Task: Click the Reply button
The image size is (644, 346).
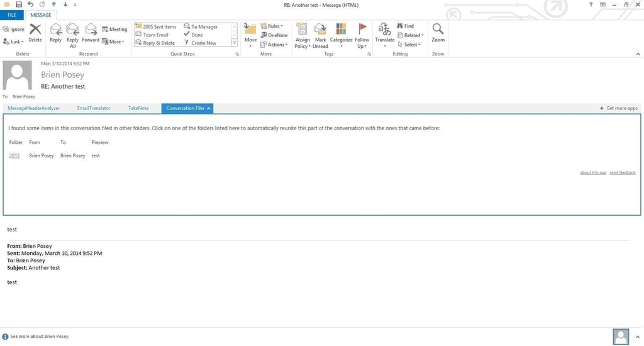Action: coord(55,33)
